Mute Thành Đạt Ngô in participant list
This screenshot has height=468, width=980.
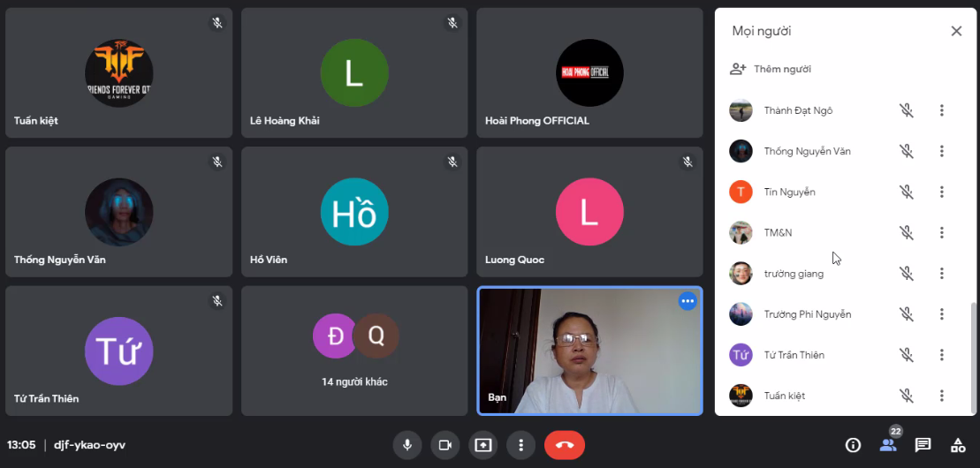coord(906,110)
